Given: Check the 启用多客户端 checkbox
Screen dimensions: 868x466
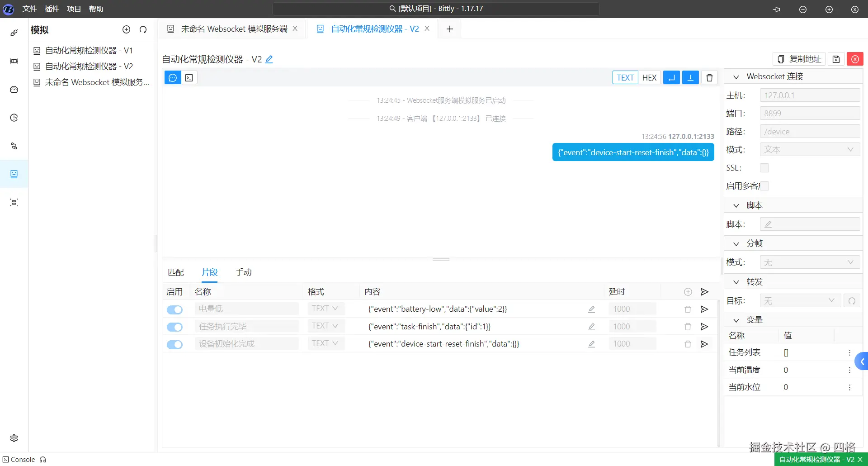Looking at the screenshot, I should pyautogui.click(x=764, y=186).
